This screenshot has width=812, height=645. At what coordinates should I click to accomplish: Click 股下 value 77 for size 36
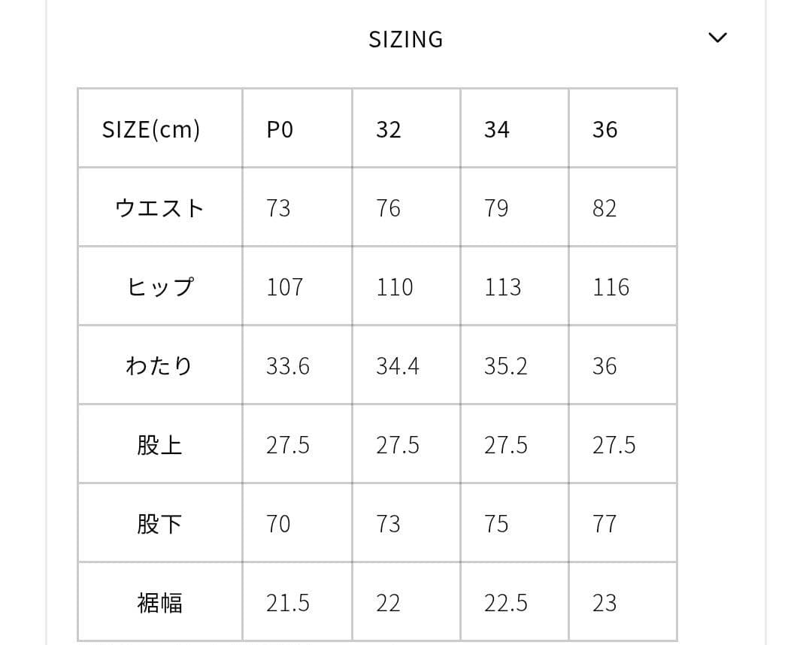coord(604,524)
